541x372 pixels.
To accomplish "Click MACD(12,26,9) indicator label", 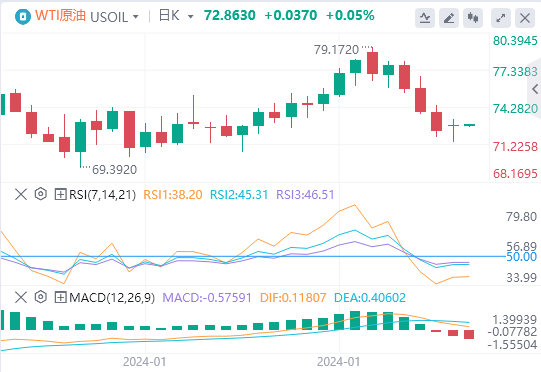I will pyautogui.click(x=112, y=297).
